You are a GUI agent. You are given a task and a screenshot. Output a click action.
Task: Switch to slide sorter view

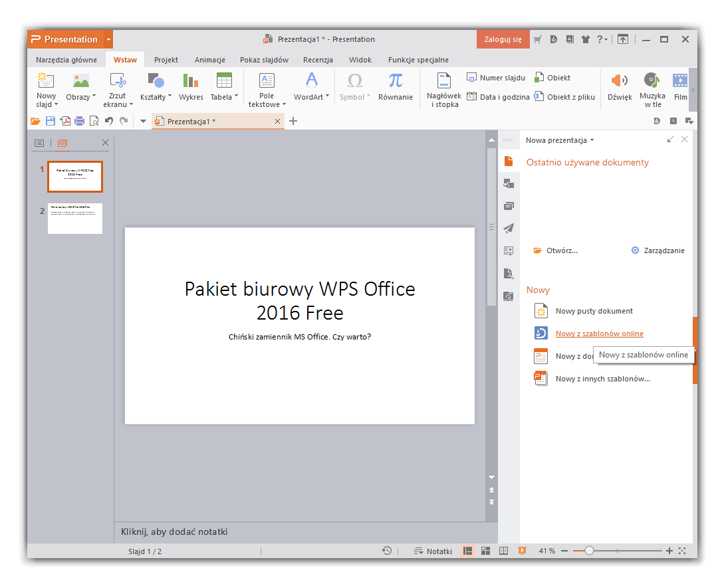486,551
